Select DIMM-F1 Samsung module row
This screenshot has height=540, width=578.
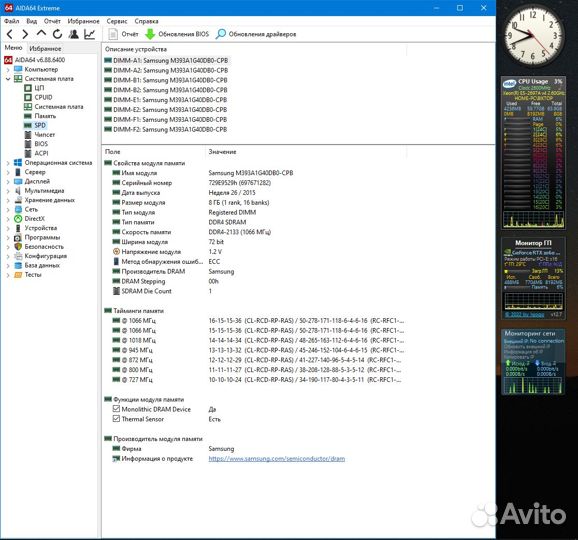(x=166, y=119)
